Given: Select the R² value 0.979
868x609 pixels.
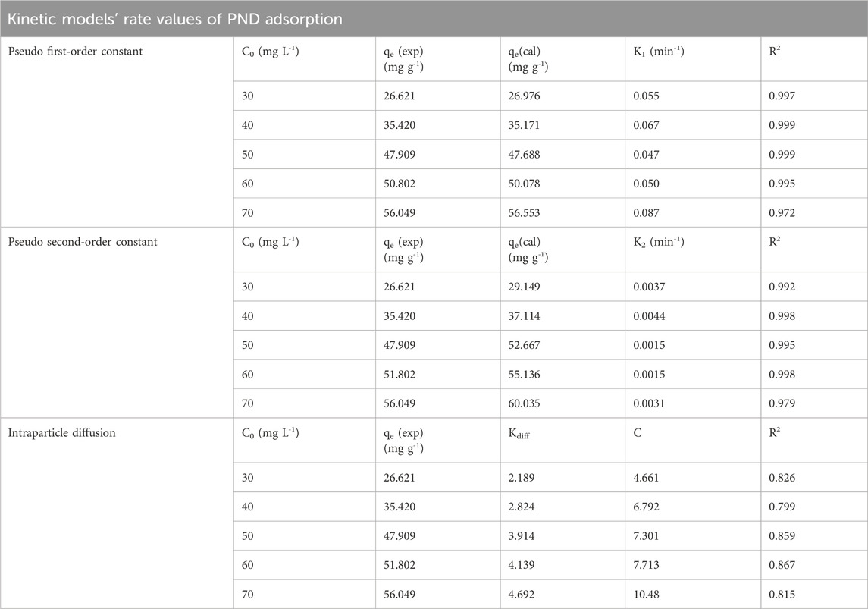Looking at the screenshot, I should (783, 402).
